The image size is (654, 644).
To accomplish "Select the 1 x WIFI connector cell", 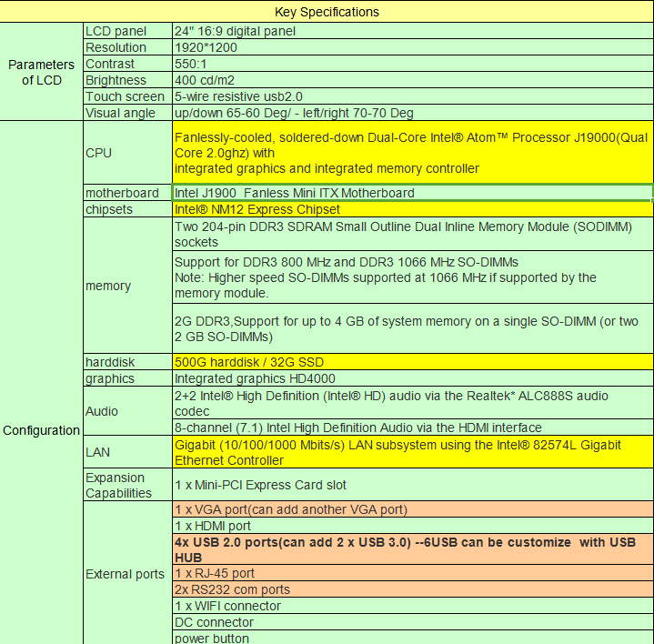I will [x=413, y=606].
